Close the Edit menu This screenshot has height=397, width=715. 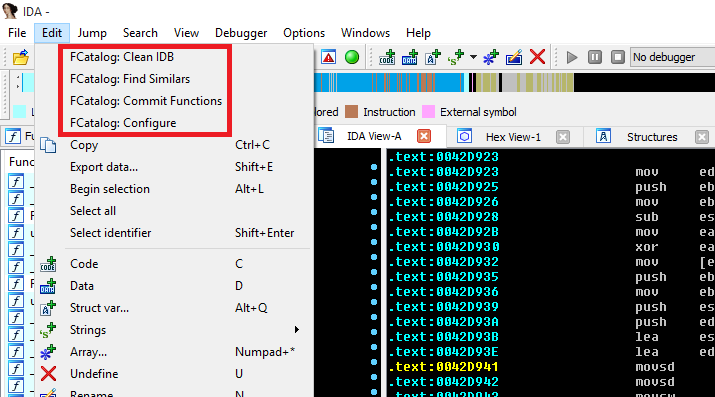(x=52, y=33)
